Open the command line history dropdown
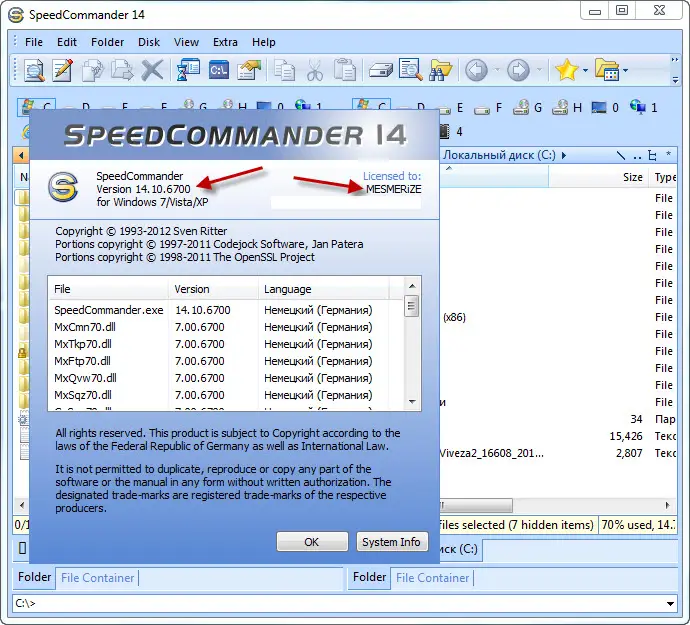This screenshot has width=690, height=625. tap(670, 603)
